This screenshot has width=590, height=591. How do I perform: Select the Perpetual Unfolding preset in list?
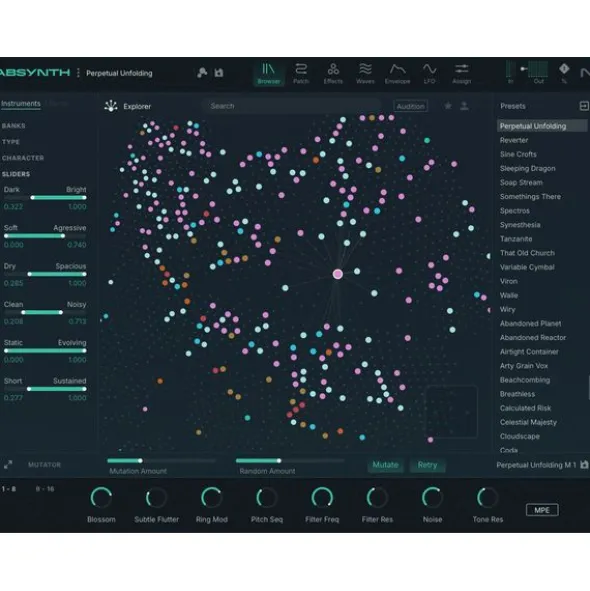542,126
